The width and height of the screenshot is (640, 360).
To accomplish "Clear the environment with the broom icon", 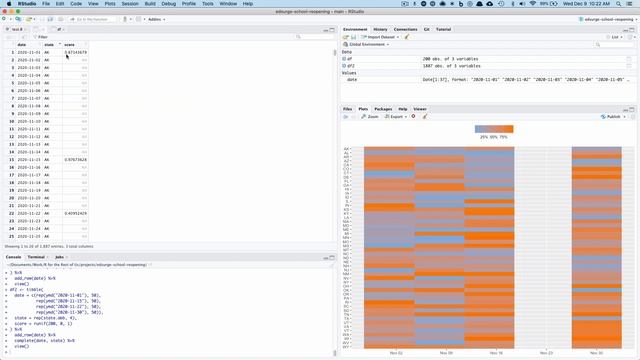I will [407, 37].
